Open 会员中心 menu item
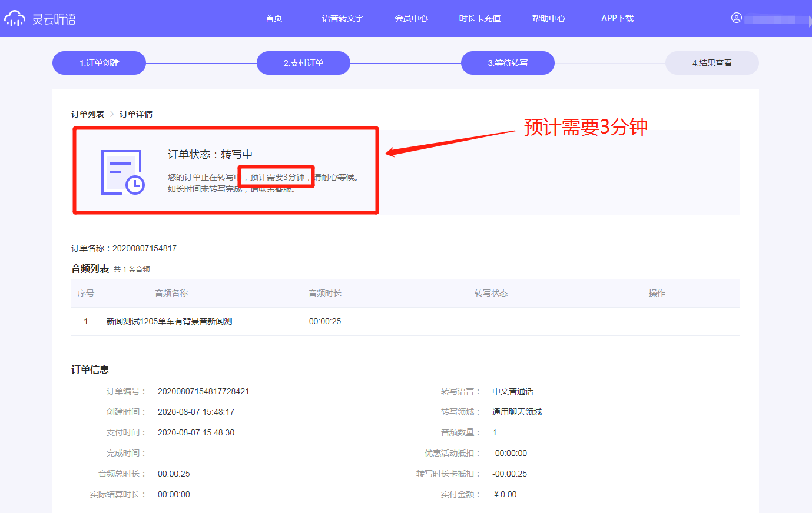Image resolution: width=812 pixels, height=513 pixels. tap(411, 18)
